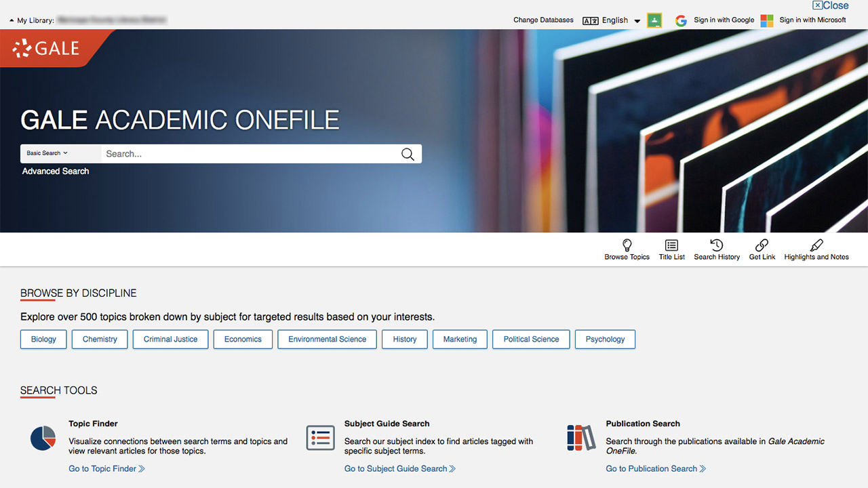868x488 pixels.
Task: Select the Criminal Justice discipline button
Action: pyautogui.click(x=171, y=340)
